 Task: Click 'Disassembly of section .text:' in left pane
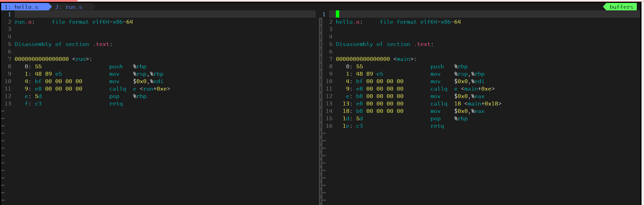64,45
